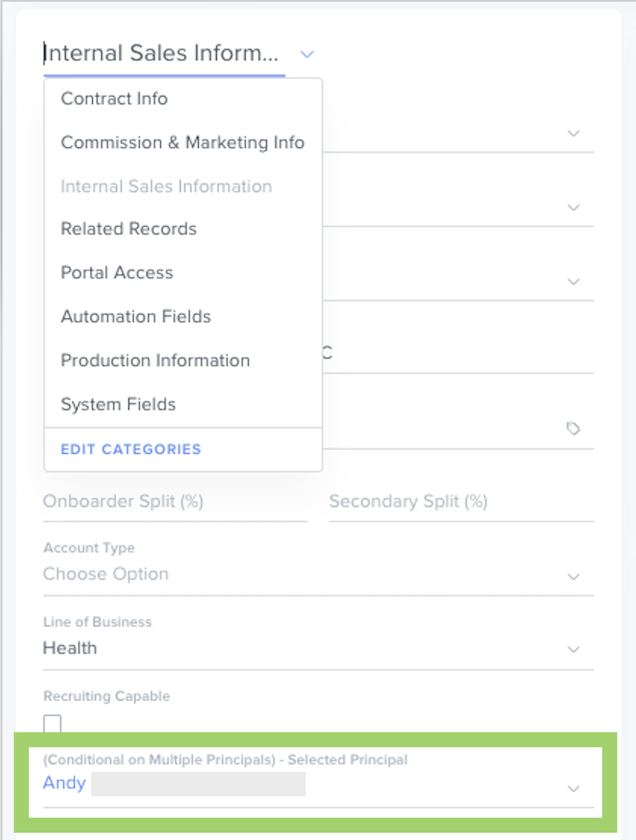Click the tag icon on the right

573,428
